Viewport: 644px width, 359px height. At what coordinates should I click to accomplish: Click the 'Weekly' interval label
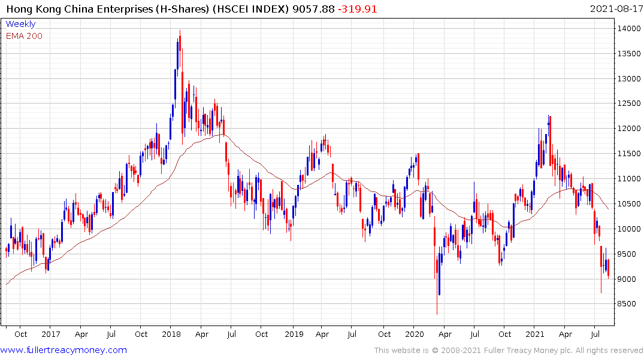point(20,24)
